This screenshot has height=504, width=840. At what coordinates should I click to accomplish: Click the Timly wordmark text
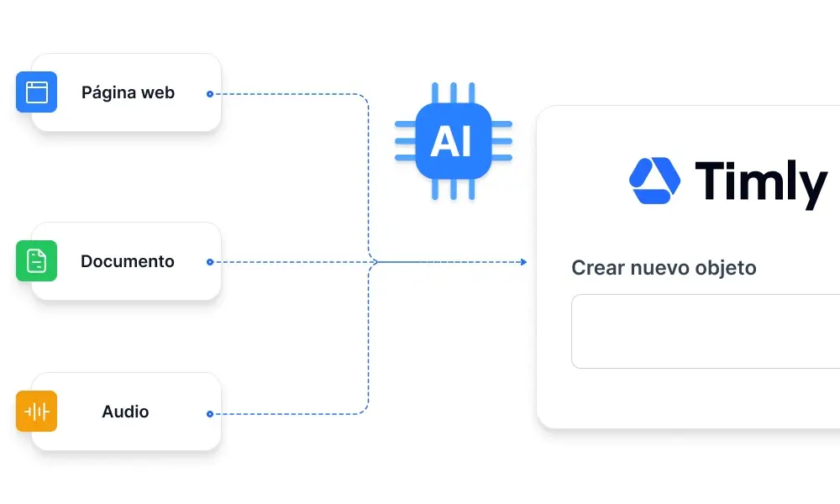761,181
